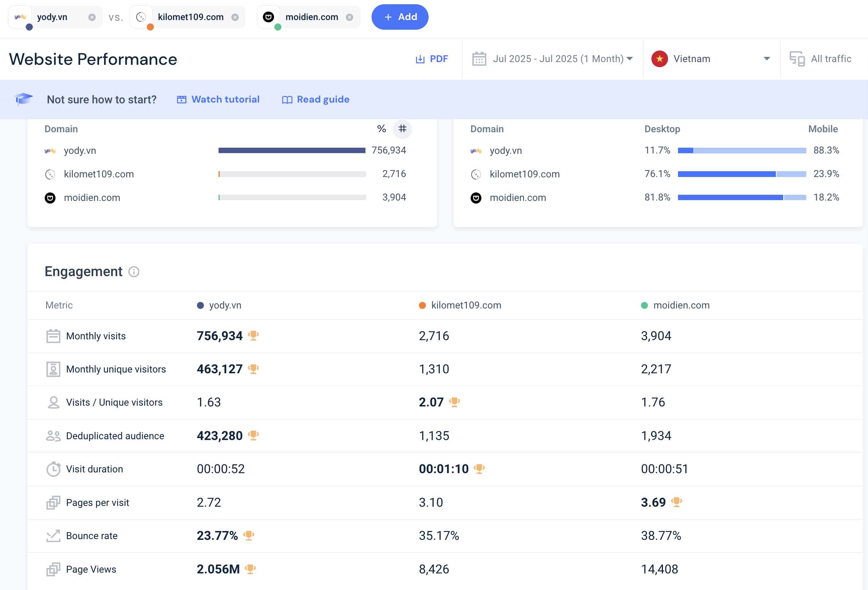The image size is (868, 590).
Task: Download the PDF report
Action: [432, 59]
